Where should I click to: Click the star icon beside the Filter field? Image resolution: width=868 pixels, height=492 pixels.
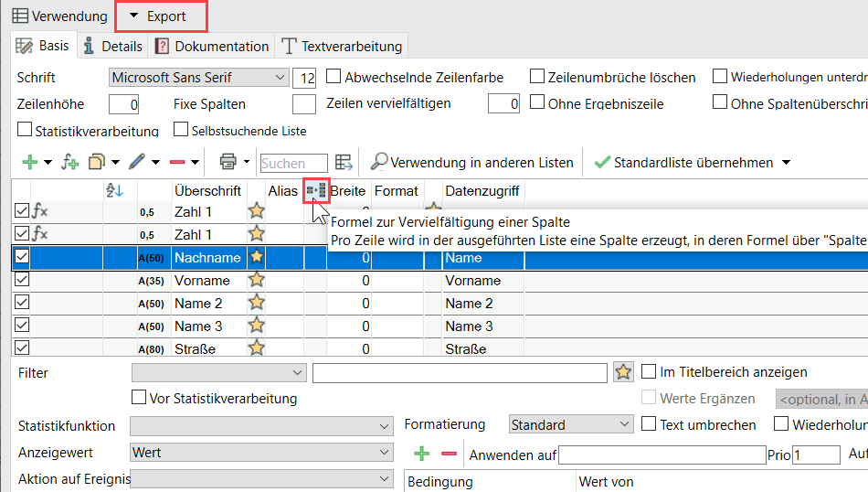click(623, 372)
